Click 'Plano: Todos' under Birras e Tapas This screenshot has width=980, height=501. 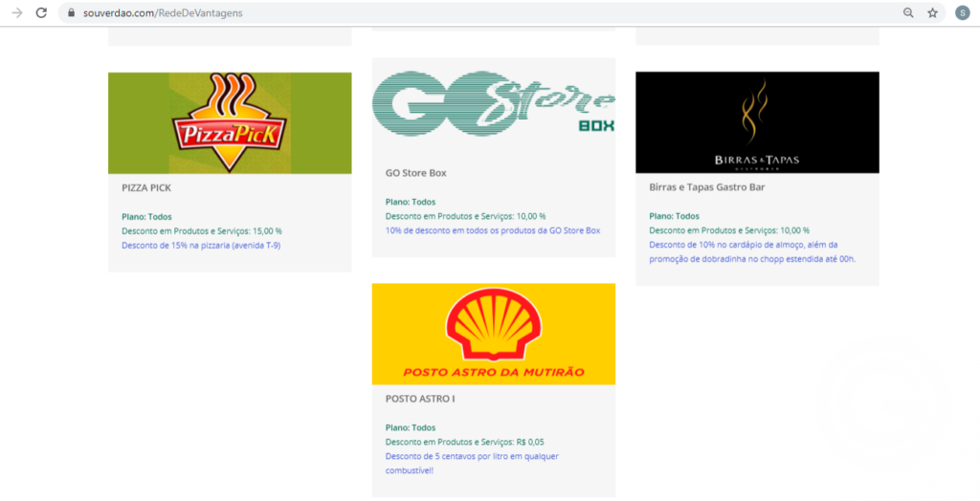[675, 216]
